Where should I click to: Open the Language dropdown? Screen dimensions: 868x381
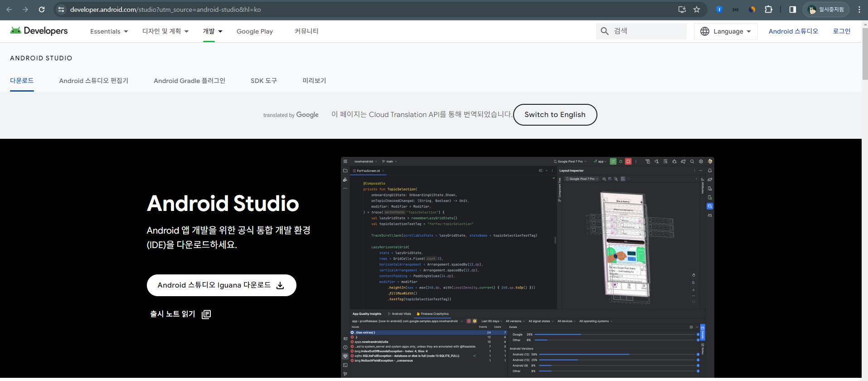[x=726, y=31]
